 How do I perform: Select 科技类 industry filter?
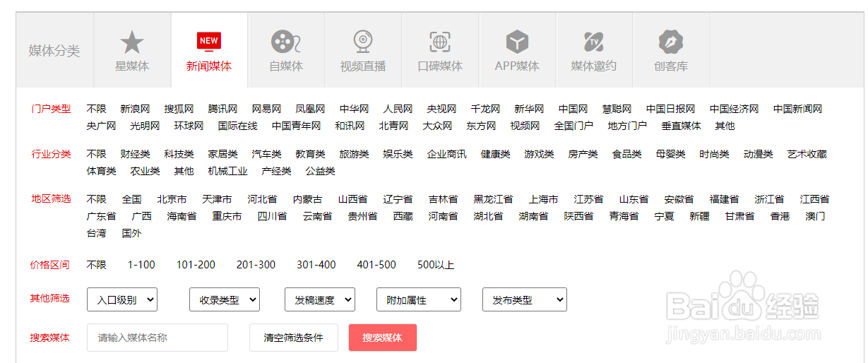pyautogui.click(x=179, y=154)
